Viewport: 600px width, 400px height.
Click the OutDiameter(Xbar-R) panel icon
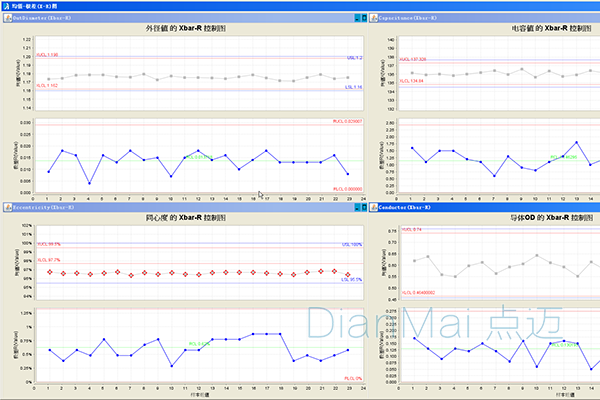(x=5, y=18)
